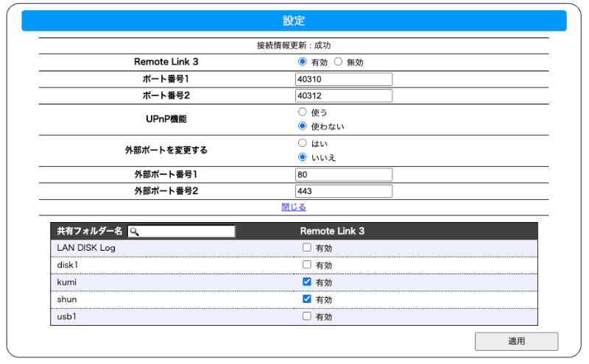Viewport: 589px width, 364px height.
Task: Uncheck 有効 for shun folder
Action: click(307, 299)
